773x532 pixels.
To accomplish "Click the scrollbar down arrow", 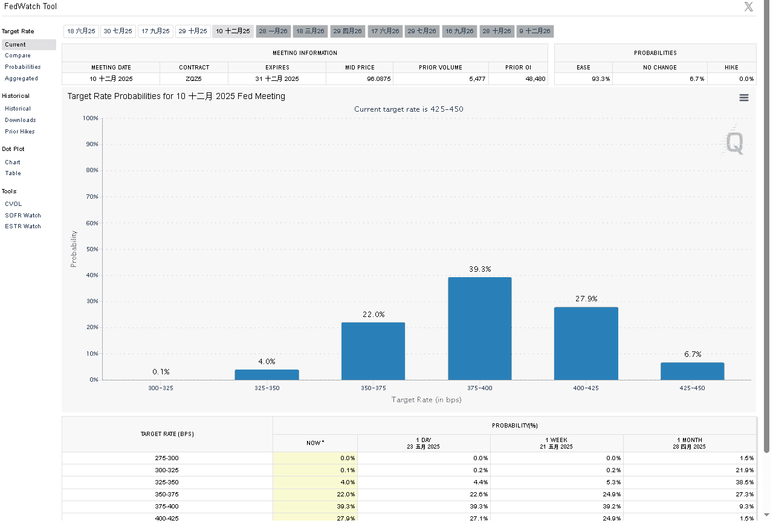I will [x=767, y=515].
